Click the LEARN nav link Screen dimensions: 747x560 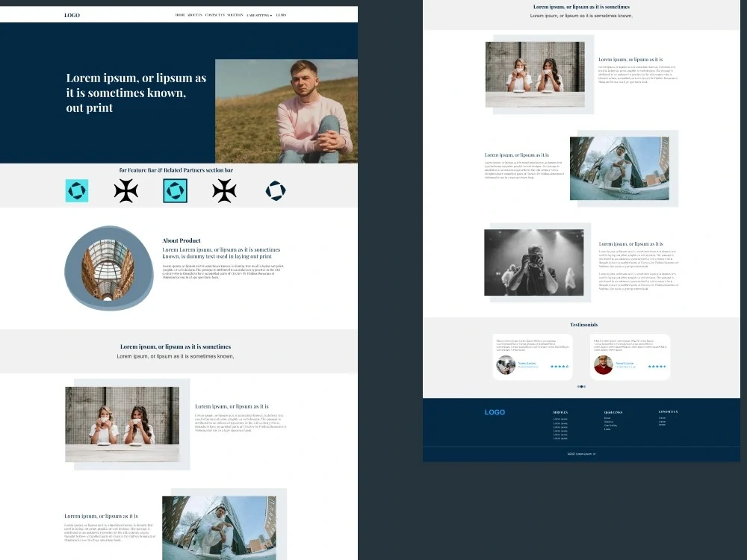tap(281, 15)
